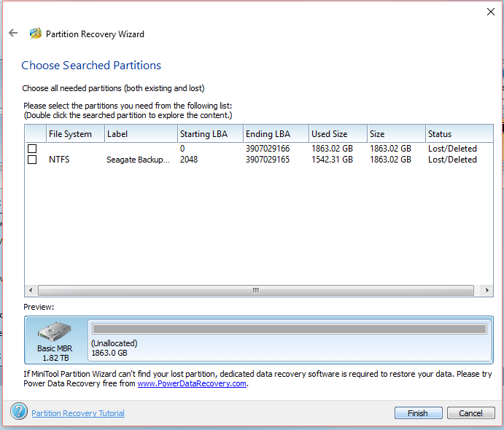The height and width of the screenshot is (430, 504).
Task: Select the gray Unallocated space bar in Preview
Action: coord(290,329)
